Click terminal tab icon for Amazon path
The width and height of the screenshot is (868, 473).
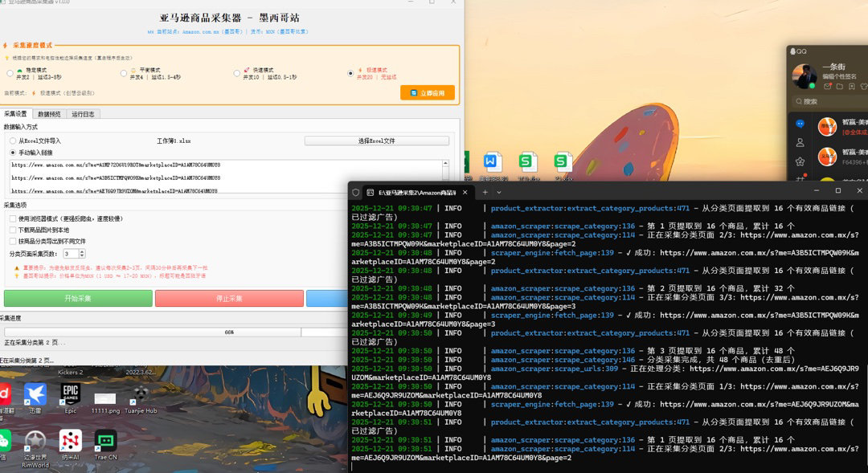[371, 193]
